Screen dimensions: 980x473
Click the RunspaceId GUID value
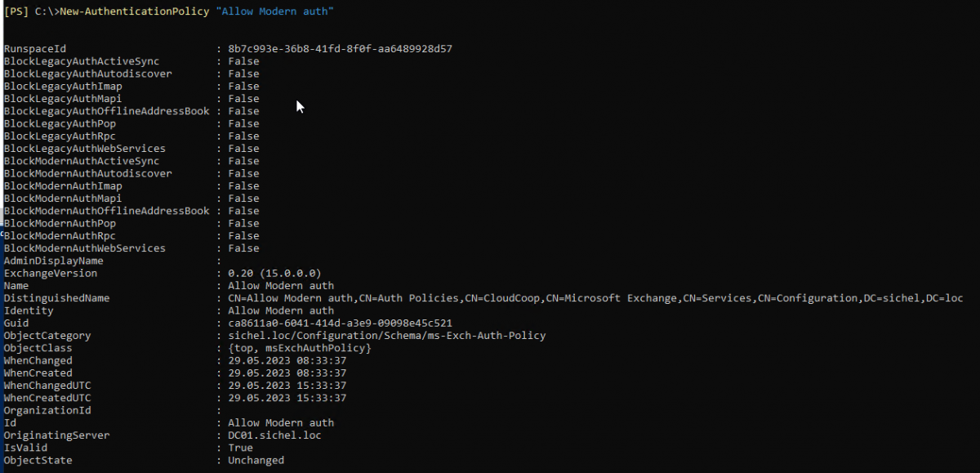click(x=341, y=49)
